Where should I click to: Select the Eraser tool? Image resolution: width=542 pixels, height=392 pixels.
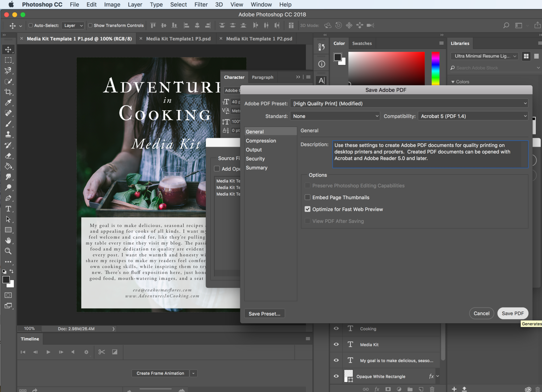[8, 156]
